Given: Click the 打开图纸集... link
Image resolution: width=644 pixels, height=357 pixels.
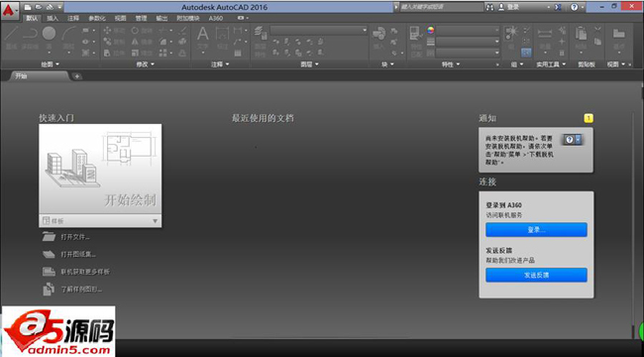Looking at the screenshot, I should 78,255.
